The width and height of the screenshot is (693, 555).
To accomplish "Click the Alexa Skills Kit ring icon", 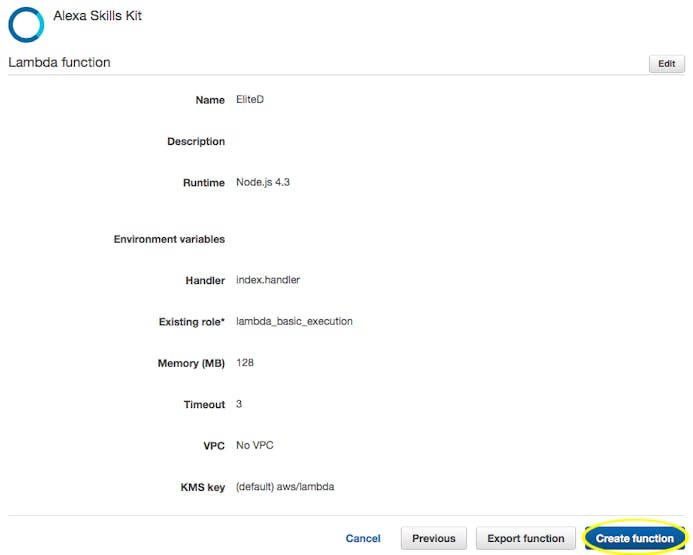I will tap(26, 25).
